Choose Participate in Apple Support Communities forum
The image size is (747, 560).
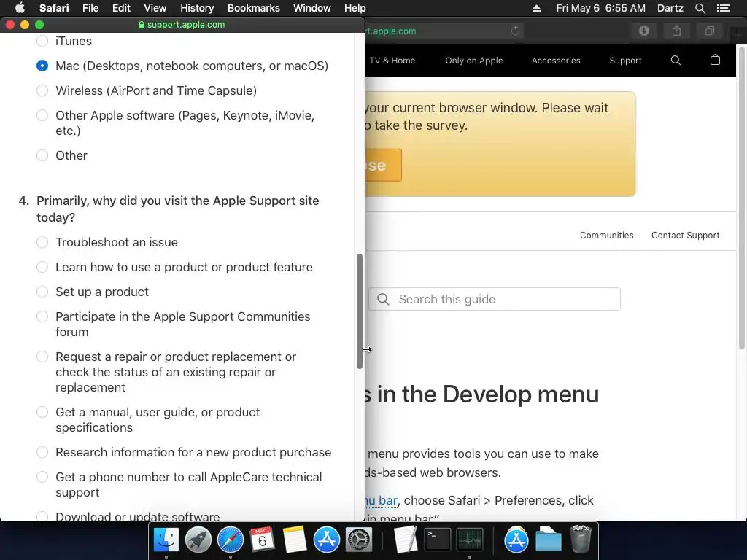[x=42, y=316]
